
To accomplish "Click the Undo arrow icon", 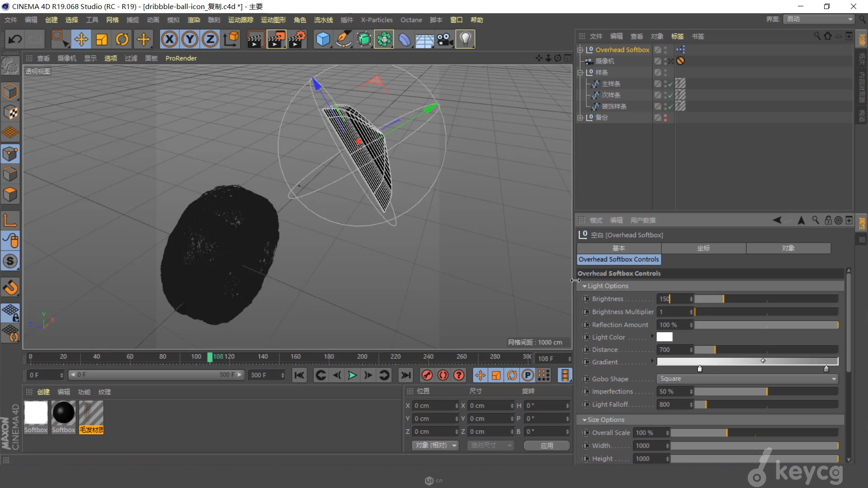I will [15, 39].
